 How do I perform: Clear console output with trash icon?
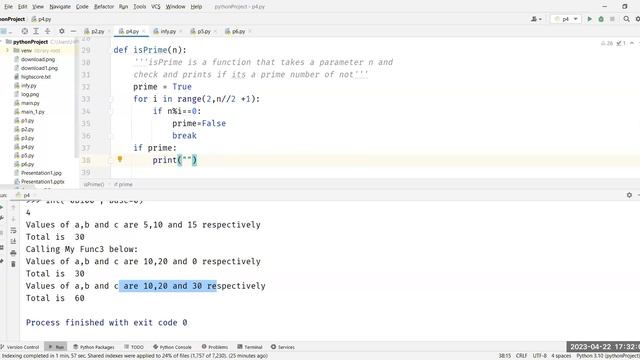[x=13, y=264]
